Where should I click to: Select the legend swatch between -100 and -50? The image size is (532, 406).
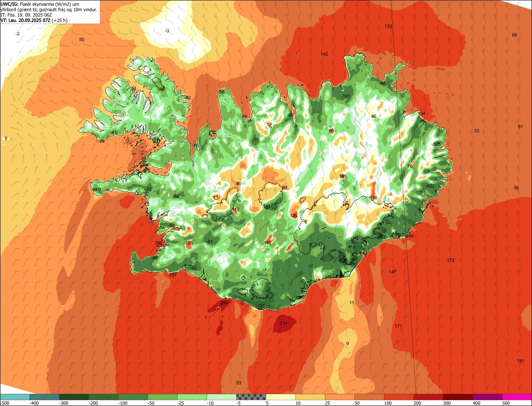point(133,397)
